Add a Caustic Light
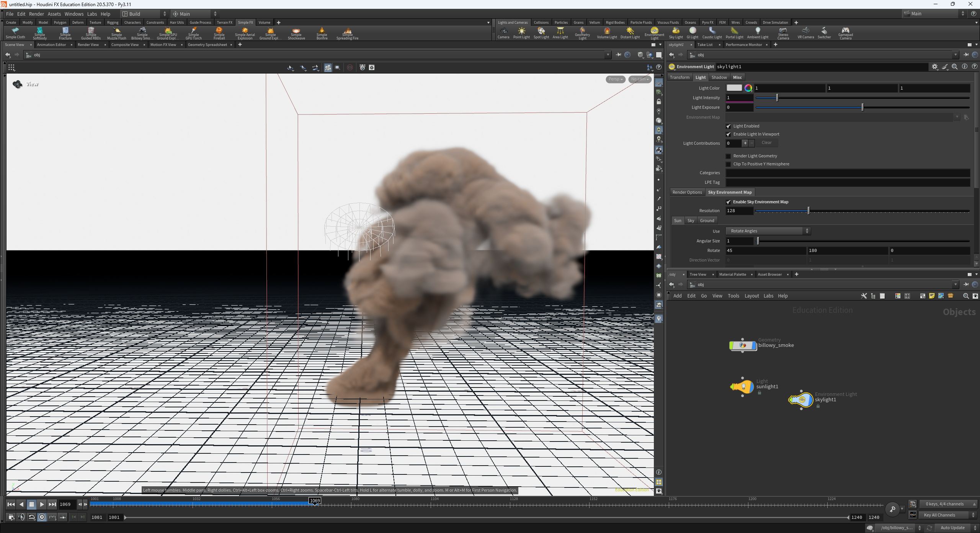Image resolution: width=980 pixels, height=533 pixels. [712, 33]
